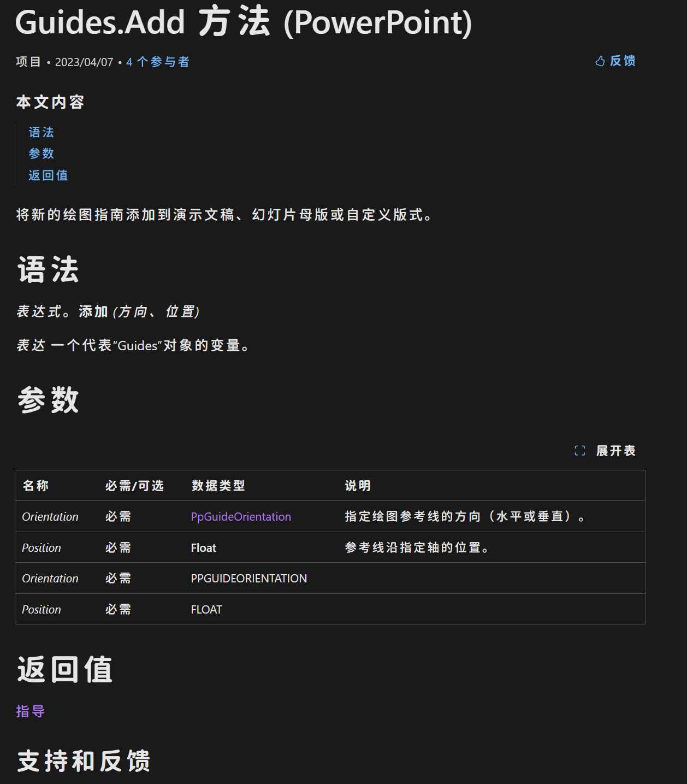
Task: Click the thumbs-up feedback icon
Action: click(x=600, y=61)
